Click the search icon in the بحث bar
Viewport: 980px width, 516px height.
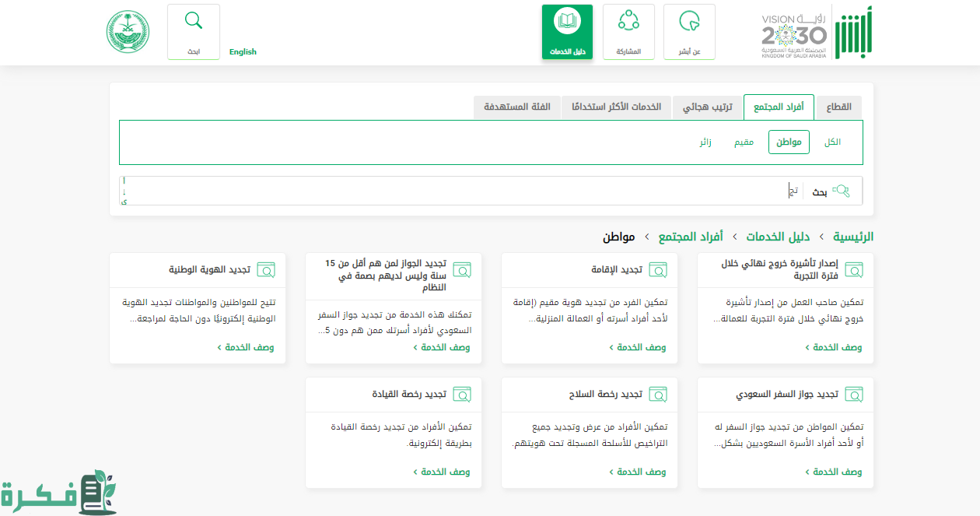click(x=842, y=191)
